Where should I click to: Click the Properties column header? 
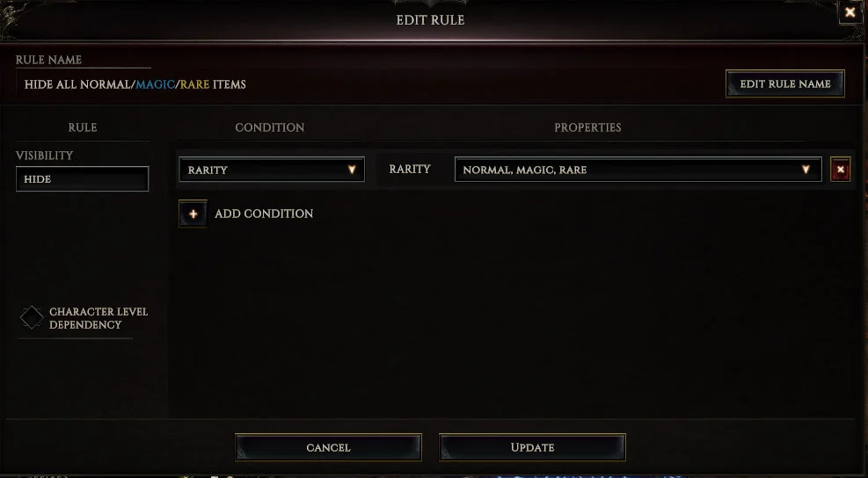[x=587, y=127]
